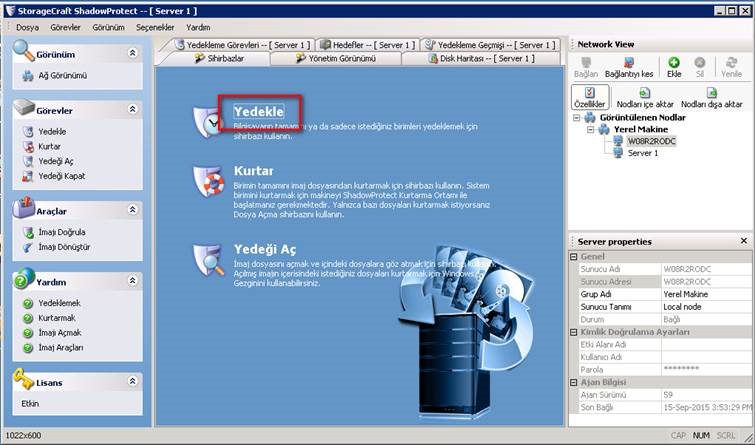Image resolution: width=755 pixels, height=445 pixels.
Task: Click the green Ekle add icon
Action: click(674, 62)
